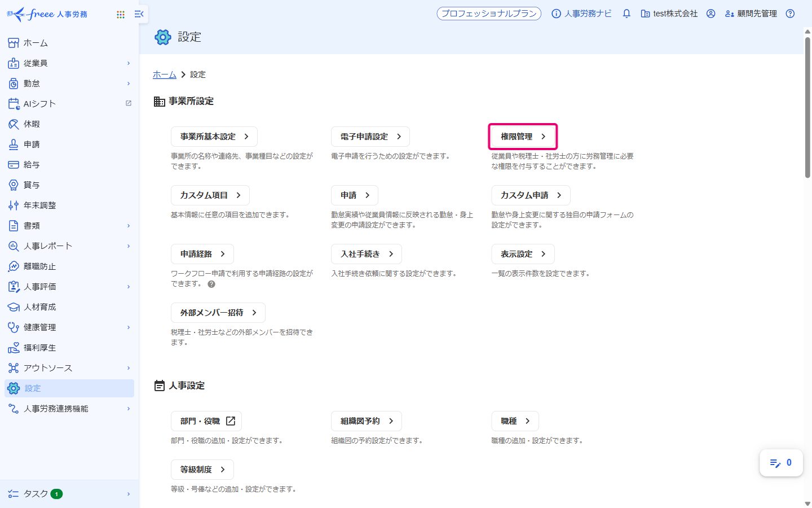The image size is (812, 508).
Task: Expand the 勤怠 sidebar submenu chevron
Action: 129,84
